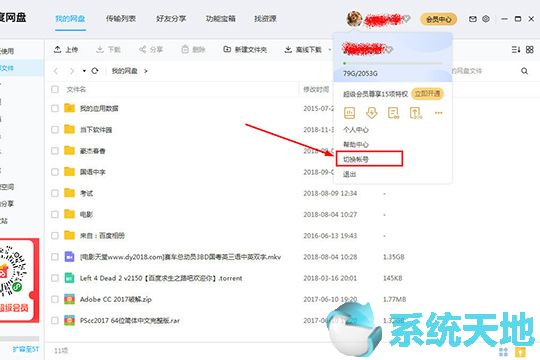Click the 扩容至5T link
The height and width of the screenshot is (360, 540).
click(25, 349)
